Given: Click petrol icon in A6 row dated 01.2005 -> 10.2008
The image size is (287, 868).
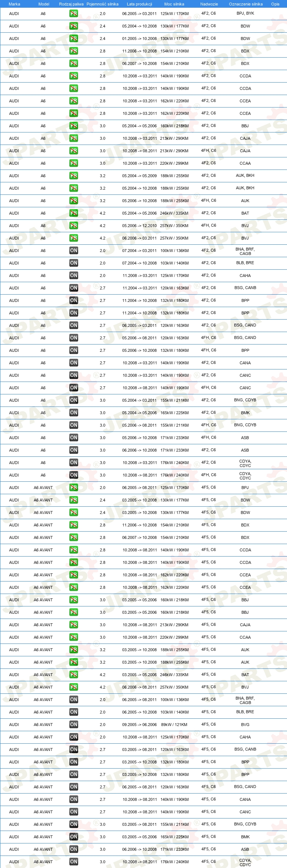Looking at the screenshot, I should point(74,39).
